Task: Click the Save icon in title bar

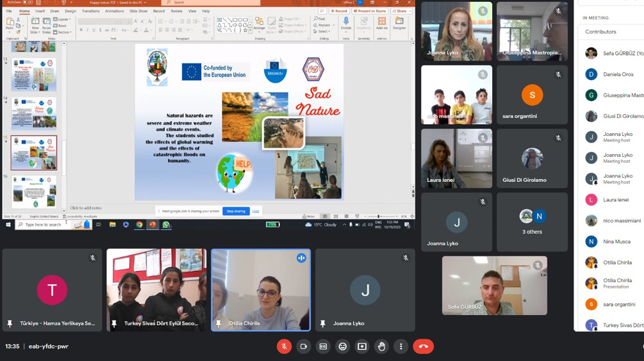Action: coord(39,3)
